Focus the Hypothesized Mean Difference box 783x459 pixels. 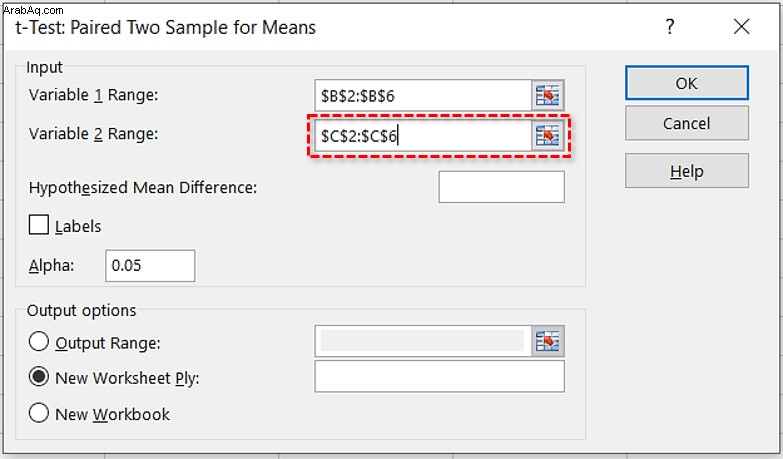(x=501, y=187)
